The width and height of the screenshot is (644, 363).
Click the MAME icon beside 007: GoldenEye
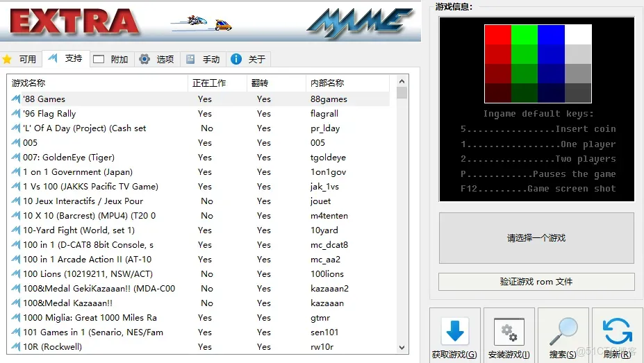(x=15, y=158)
